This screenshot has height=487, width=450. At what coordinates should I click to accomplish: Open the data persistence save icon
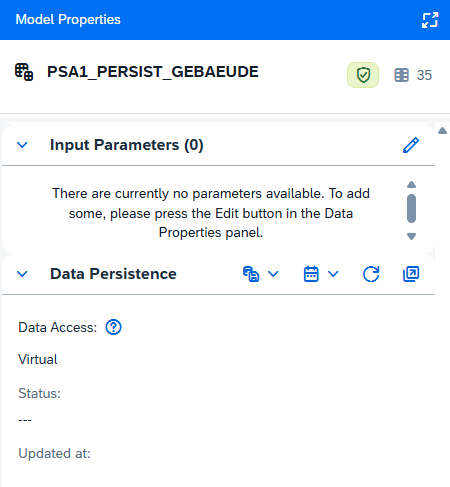point(251,274)
